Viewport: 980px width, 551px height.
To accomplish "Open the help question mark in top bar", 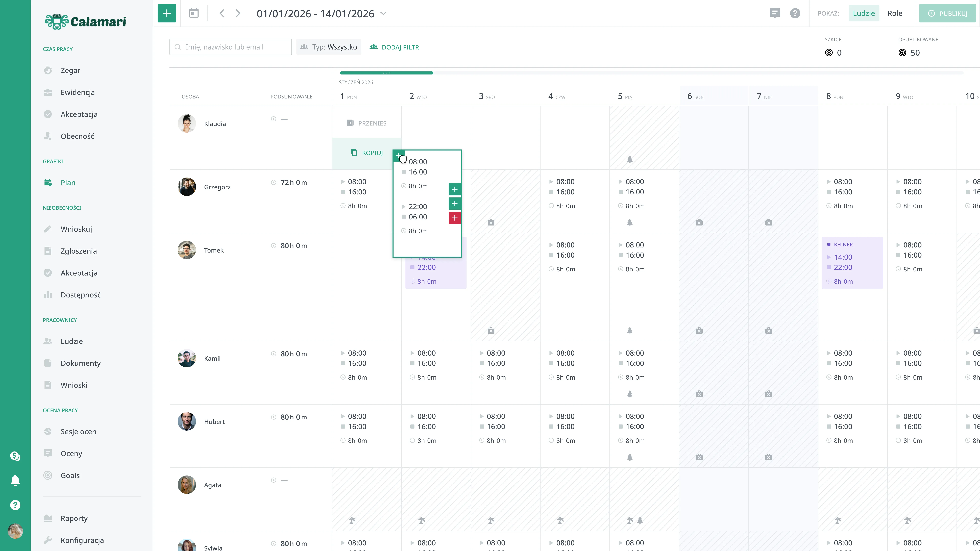I will pyautogui.click(x=795, y=13).
